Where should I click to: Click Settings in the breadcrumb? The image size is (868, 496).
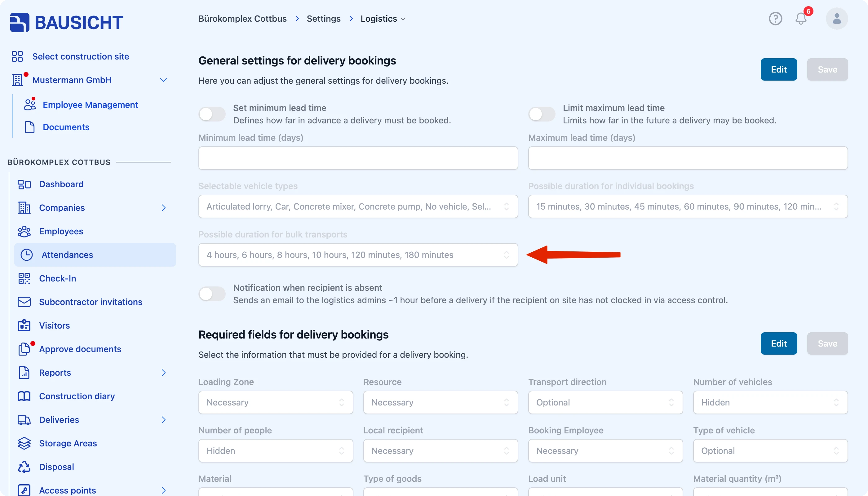click(323, 18)
